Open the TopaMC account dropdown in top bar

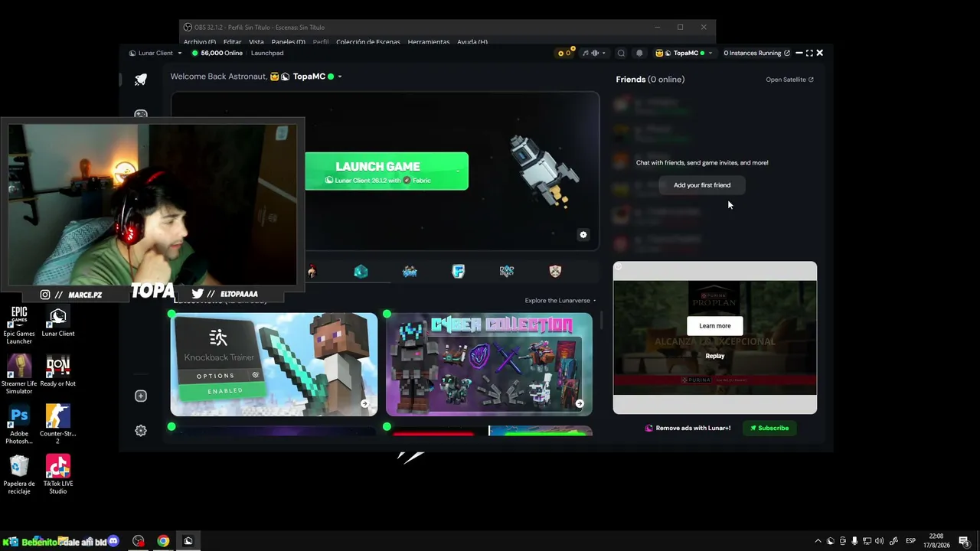[x=684, y=54]
